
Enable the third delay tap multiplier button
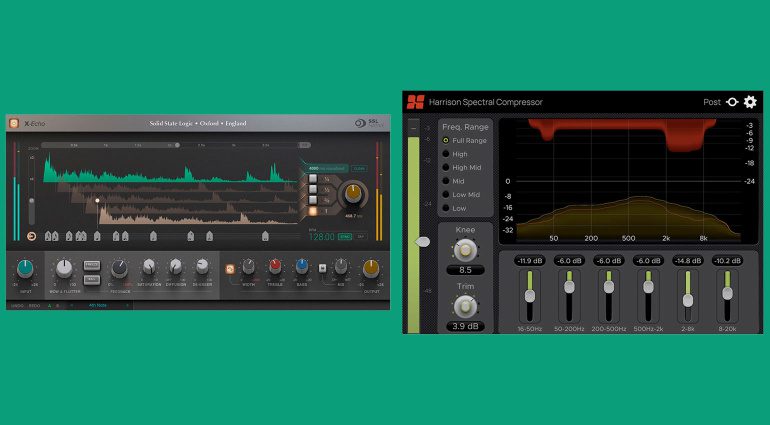[313, 200]
